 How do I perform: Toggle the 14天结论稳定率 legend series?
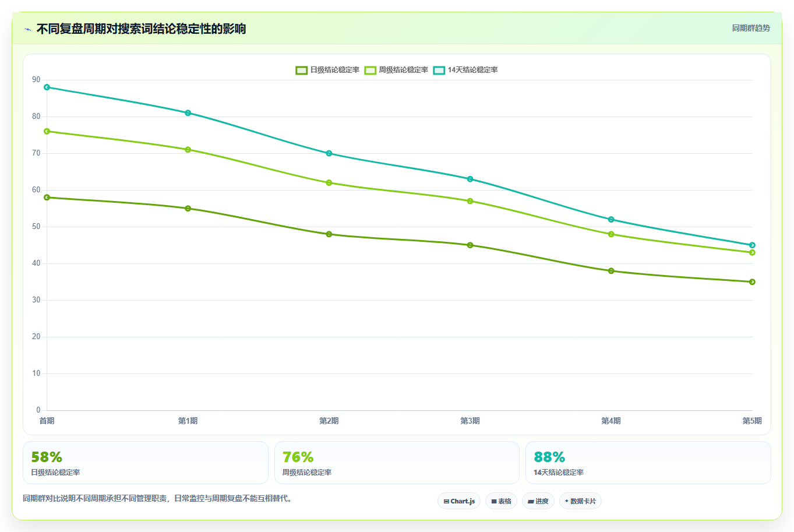[x=465, y=70]
